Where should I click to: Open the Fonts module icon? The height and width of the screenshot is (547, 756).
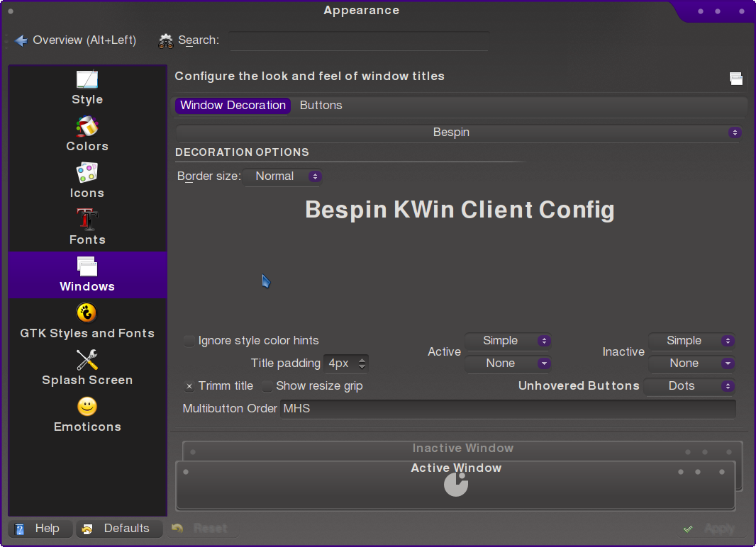coord(87,219)
